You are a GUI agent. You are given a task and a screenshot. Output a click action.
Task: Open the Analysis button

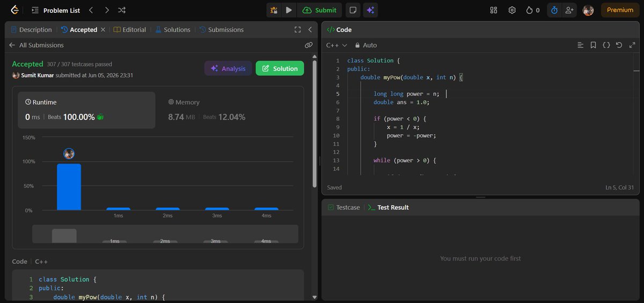tap(228, 68)
